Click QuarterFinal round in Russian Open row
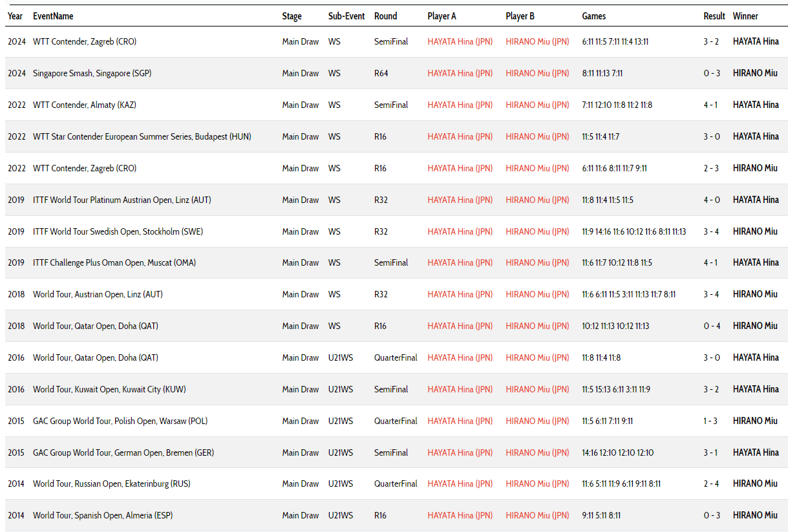The height and width of the screenshot is (532, 788). point(396,484)
